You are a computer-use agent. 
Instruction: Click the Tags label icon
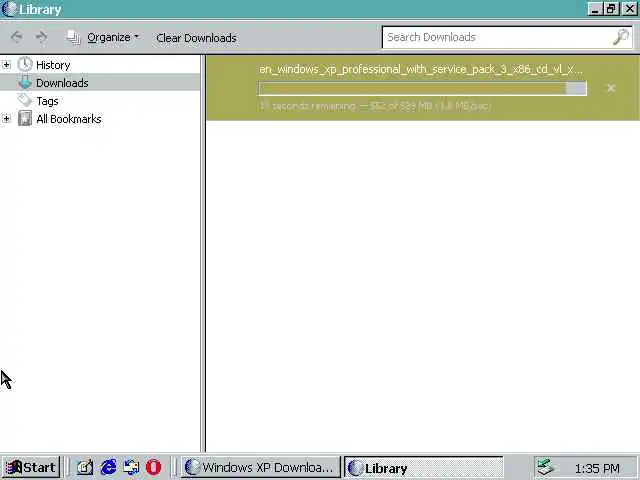24,100
